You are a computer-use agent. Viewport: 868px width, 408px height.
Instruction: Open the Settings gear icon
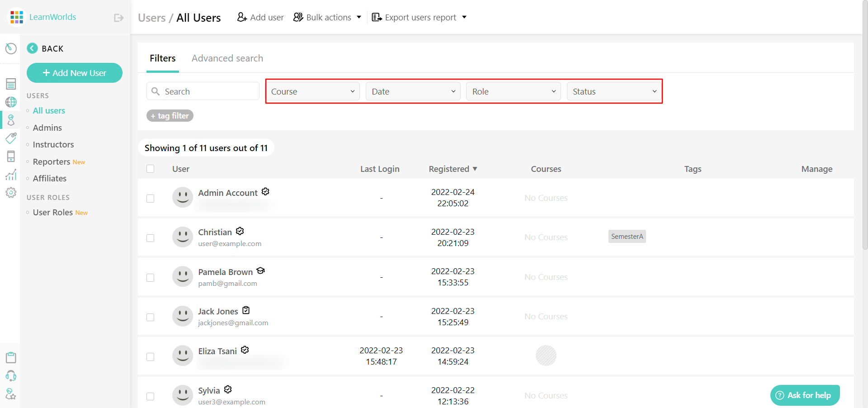tap(11, 192)
